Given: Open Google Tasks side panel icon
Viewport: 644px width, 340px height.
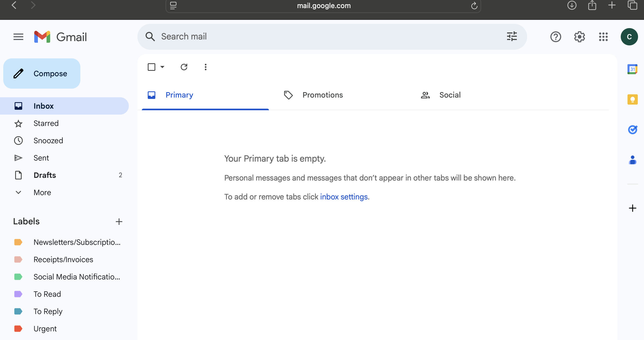Looking at the screenshot, I should 632,130.
